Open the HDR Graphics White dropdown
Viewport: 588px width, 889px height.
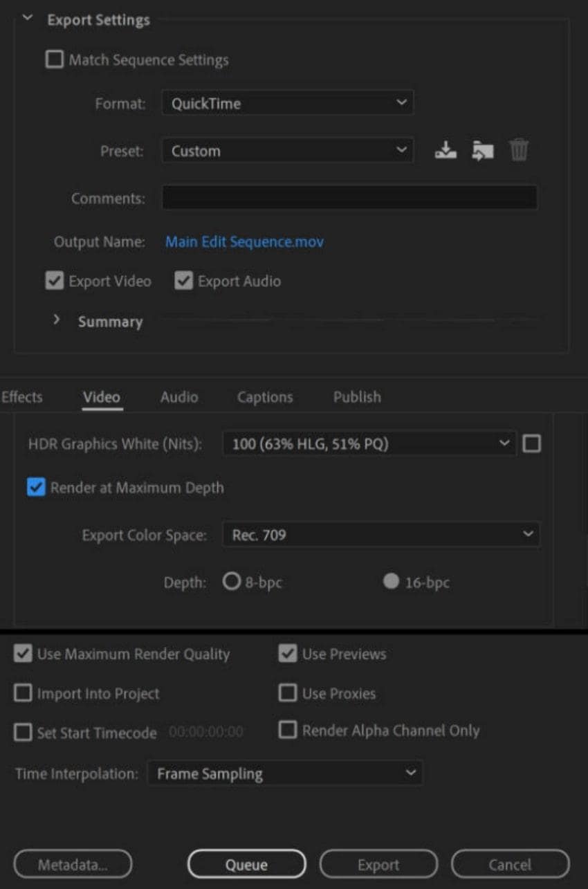(368, 443)
